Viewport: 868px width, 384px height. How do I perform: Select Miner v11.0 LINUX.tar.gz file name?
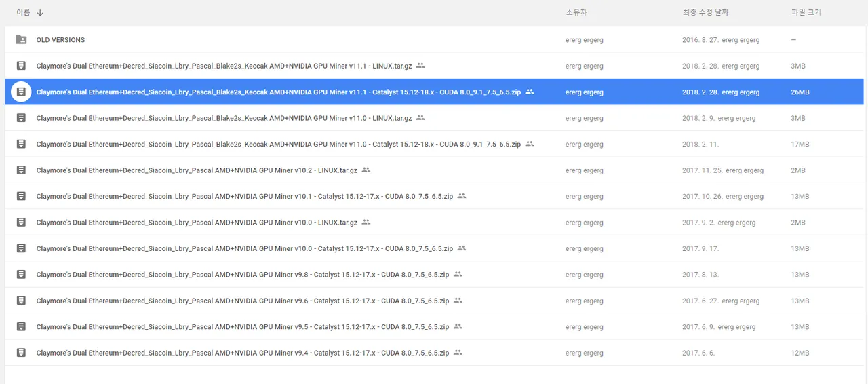(224, 118)
